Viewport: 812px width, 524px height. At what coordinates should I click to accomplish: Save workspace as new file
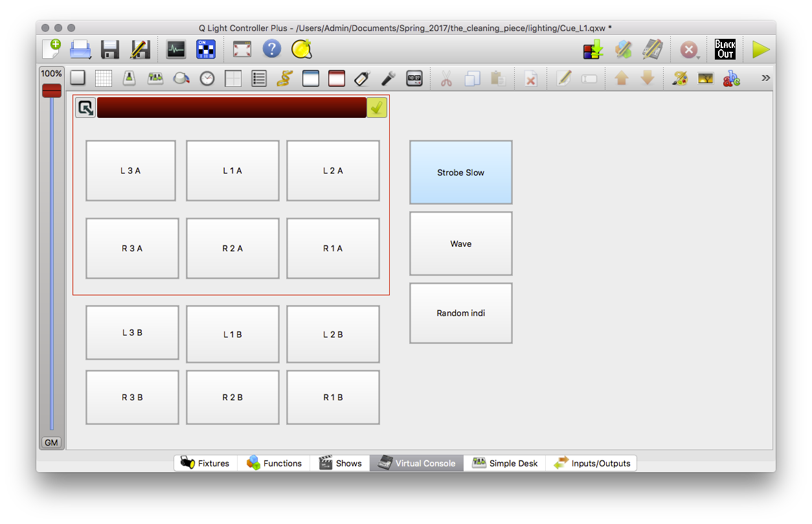140,49
